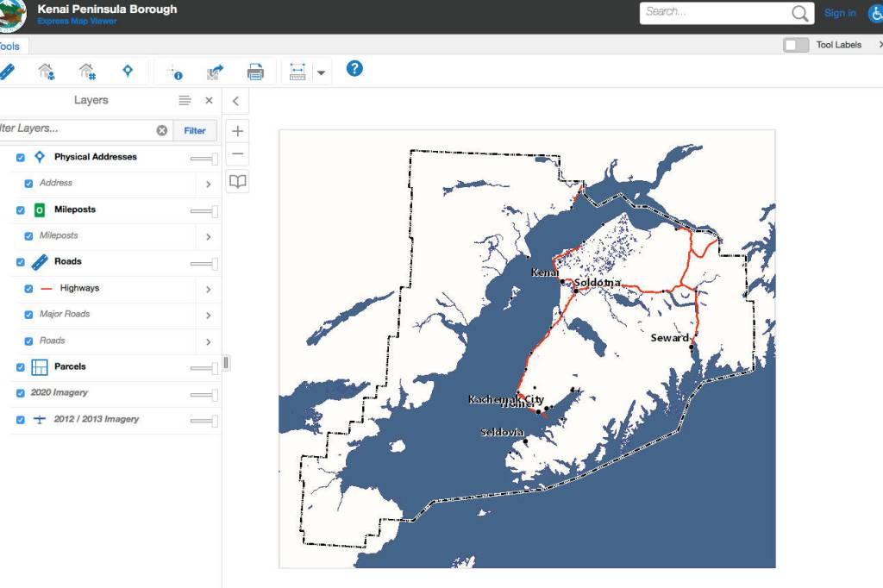Expand the Mileposts sublayer chevron

pyautogui.click(x=209, y=236)
